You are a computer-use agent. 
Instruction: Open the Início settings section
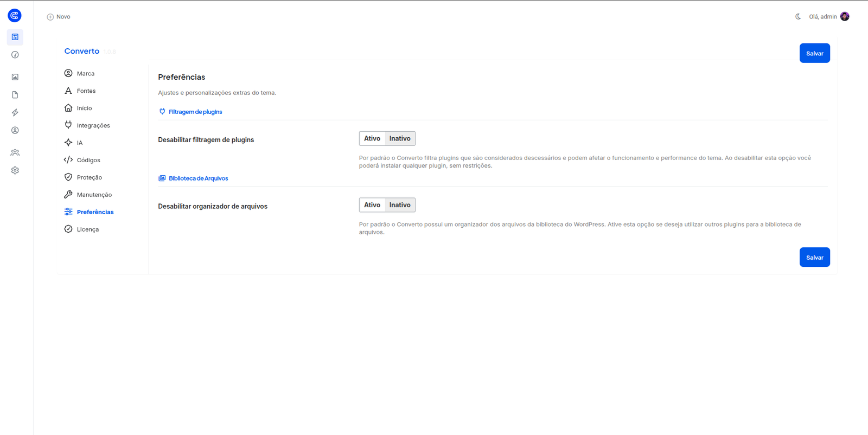(84, 108)
